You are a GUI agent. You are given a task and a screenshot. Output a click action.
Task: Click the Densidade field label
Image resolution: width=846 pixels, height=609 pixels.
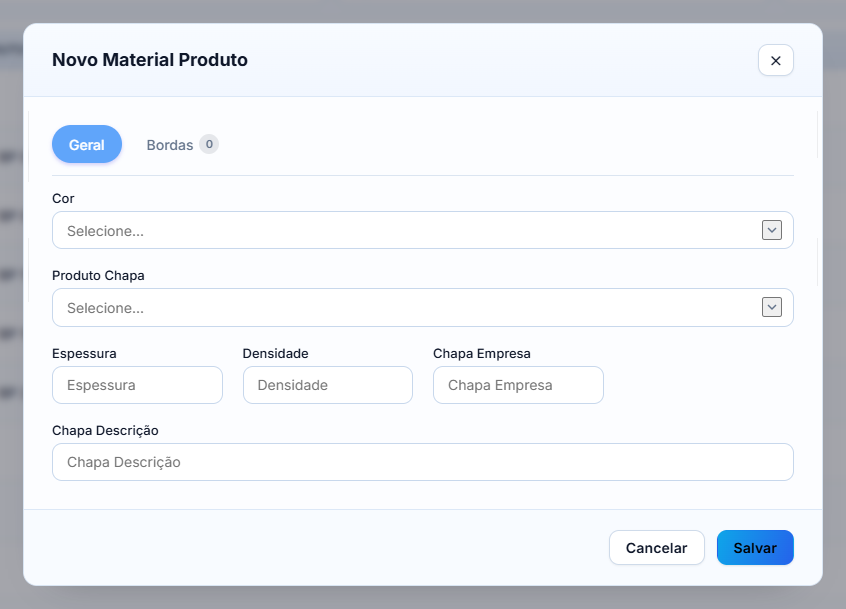(275, 353)
